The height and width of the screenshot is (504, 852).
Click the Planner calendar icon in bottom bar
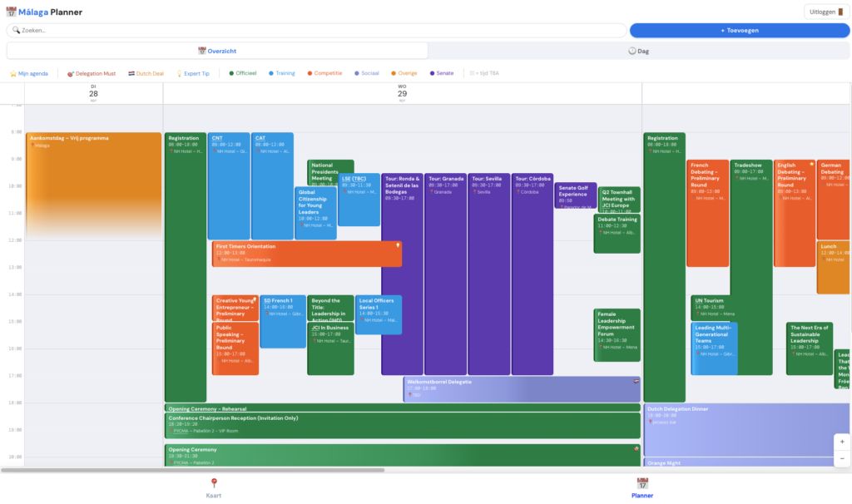(641, 483)
